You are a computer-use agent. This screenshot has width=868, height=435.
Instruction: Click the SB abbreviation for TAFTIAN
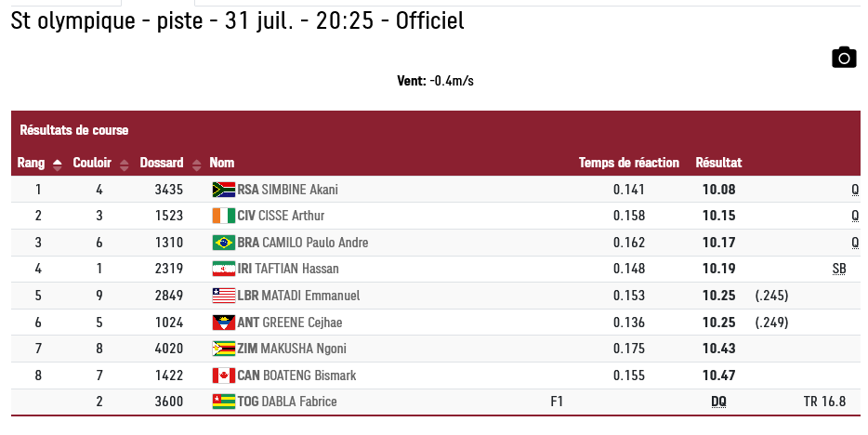[x=839, y=269]
